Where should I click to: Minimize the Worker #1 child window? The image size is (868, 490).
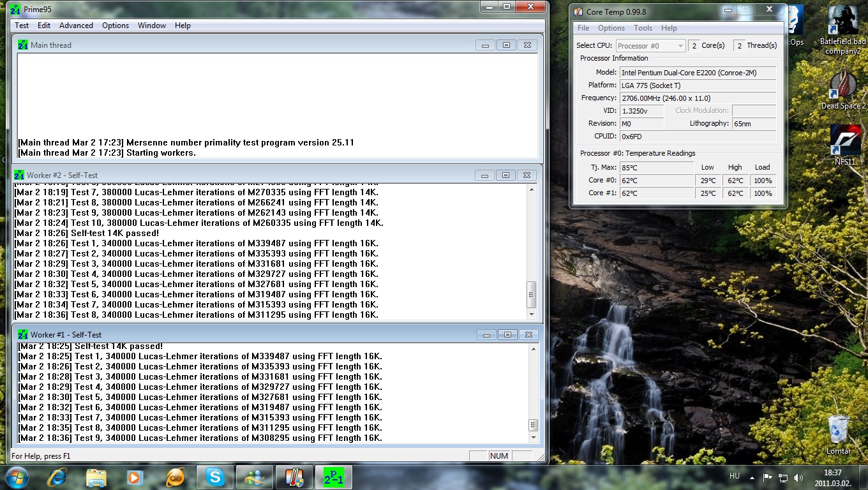[487, 334]
